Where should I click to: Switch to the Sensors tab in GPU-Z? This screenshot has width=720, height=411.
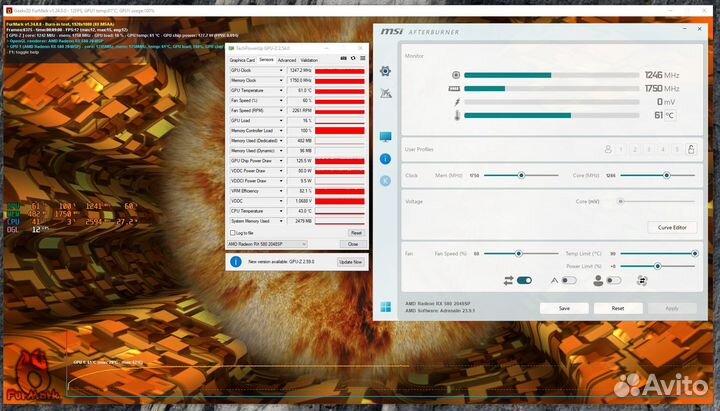[x=266, y=60]
